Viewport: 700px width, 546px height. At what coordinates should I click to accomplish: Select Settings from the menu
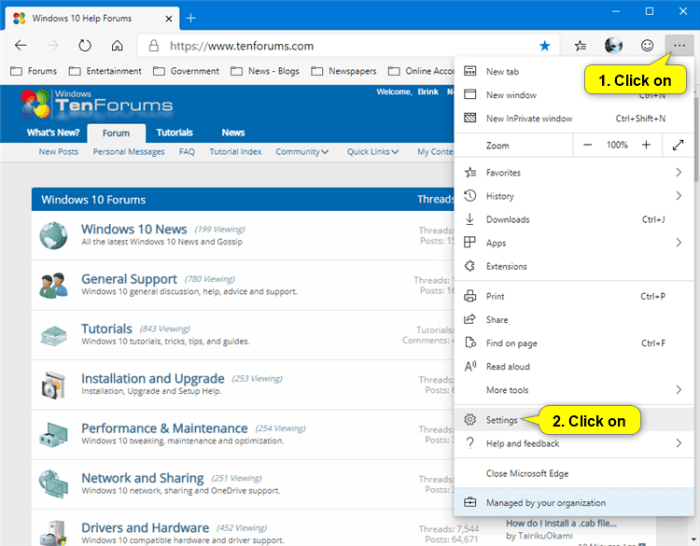click(x=501, y=420)
